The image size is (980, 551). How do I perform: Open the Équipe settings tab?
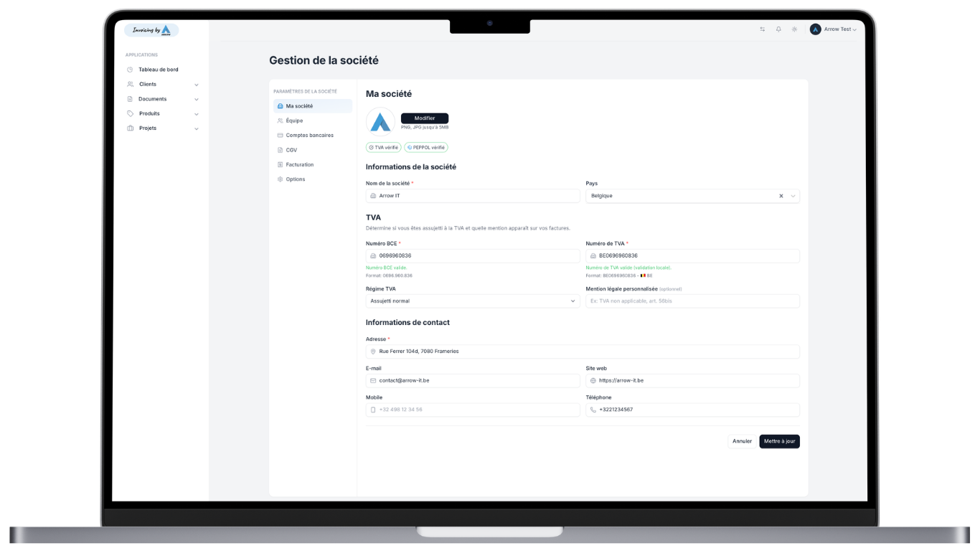click(294, 121)
